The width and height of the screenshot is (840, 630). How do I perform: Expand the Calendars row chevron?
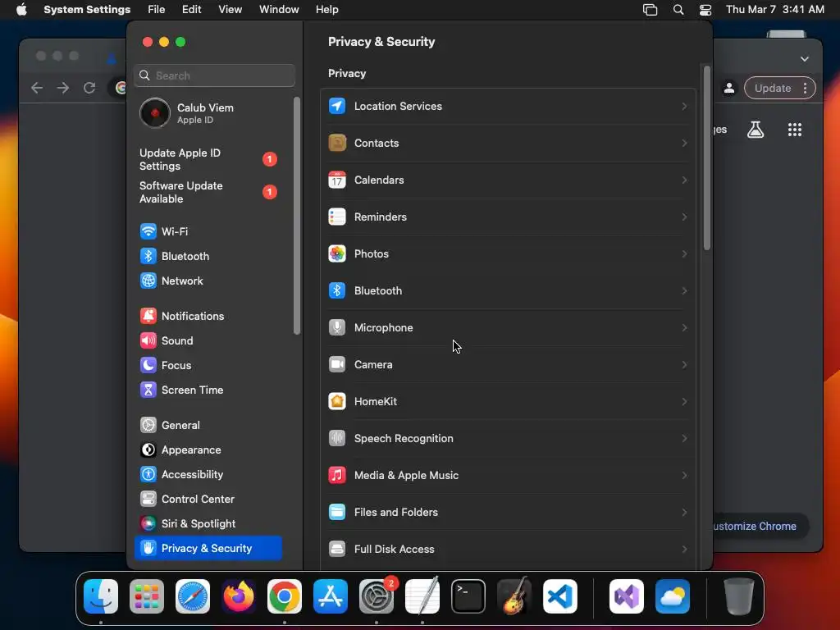684,180
